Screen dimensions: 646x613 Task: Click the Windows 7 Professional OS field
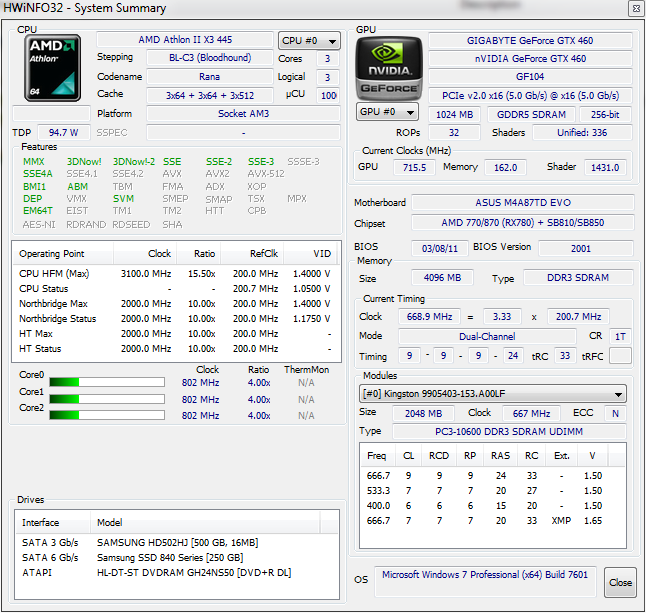[x=485, y=582]
